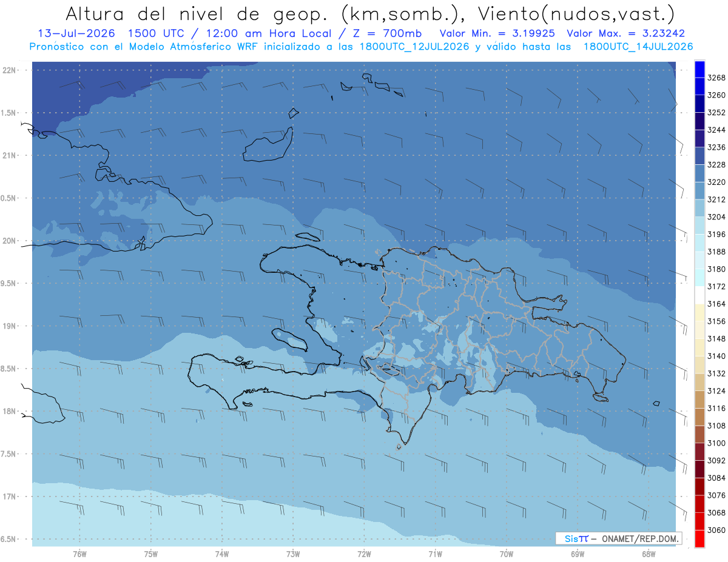Pick legend swatch between 3092 and 3084
The height and width of the screenshot is (562, 728).
[699, 469]
